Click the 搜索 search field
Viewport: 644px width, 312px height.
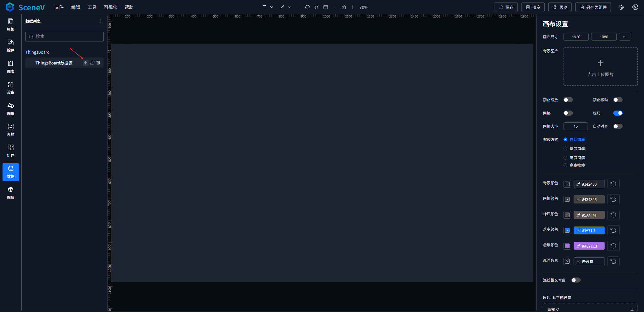64,37
